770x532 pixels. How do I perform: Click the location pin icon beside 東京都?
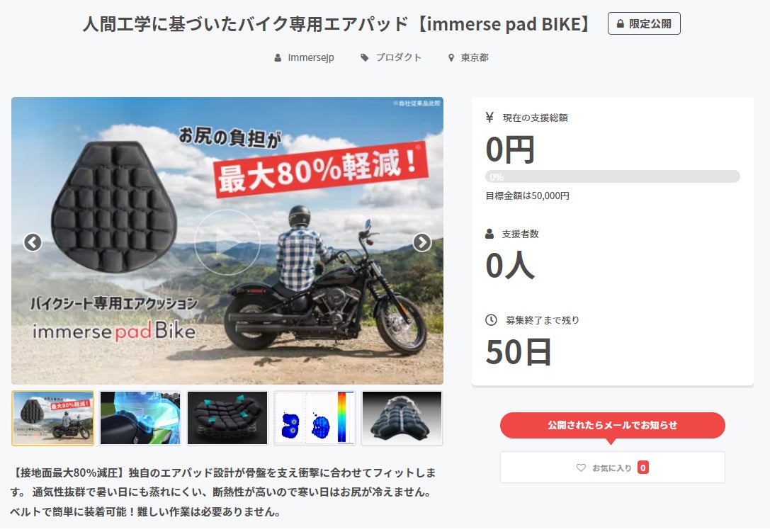pyautogui.click(x=451, y=58)
